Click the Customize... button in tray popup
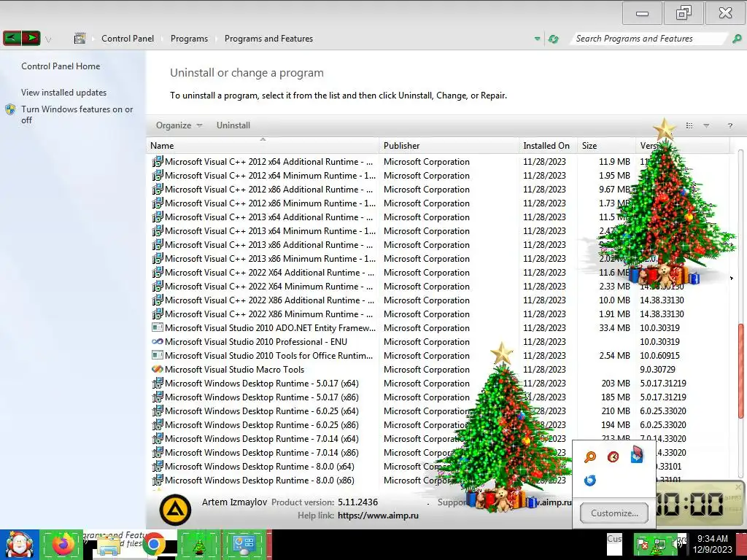747x560 pixels. tap(614, 513)
